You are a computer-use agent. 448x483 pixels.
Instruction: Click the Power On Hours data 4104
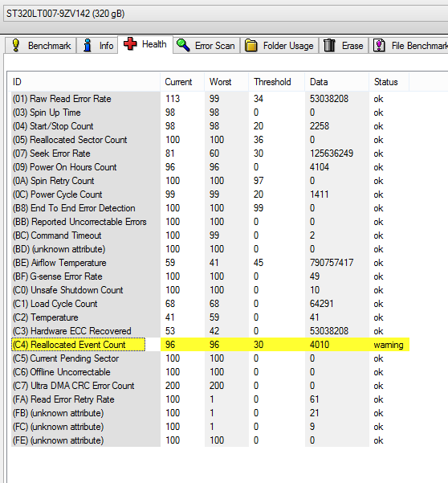coord(320,167)
